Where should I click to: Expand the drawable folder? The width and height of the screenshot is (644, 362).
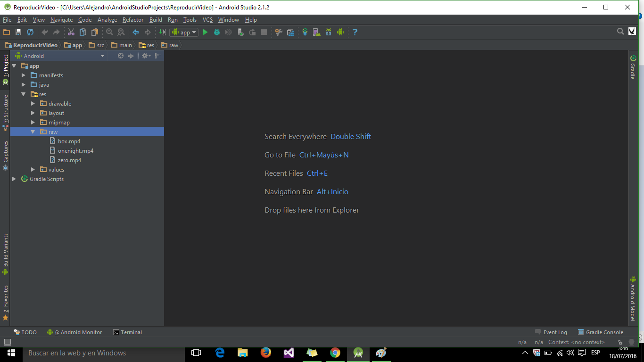(33, 104)
